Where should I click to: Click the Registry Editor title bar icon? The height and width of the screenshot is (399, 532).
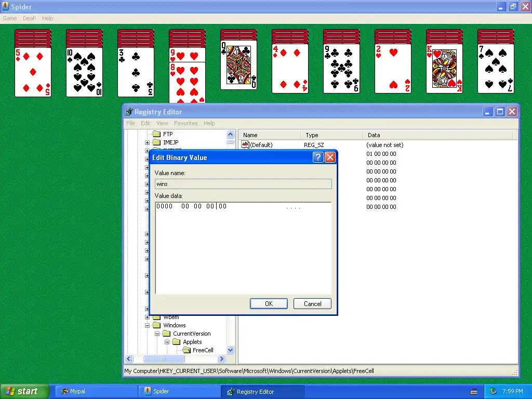[x=129, y=112]
